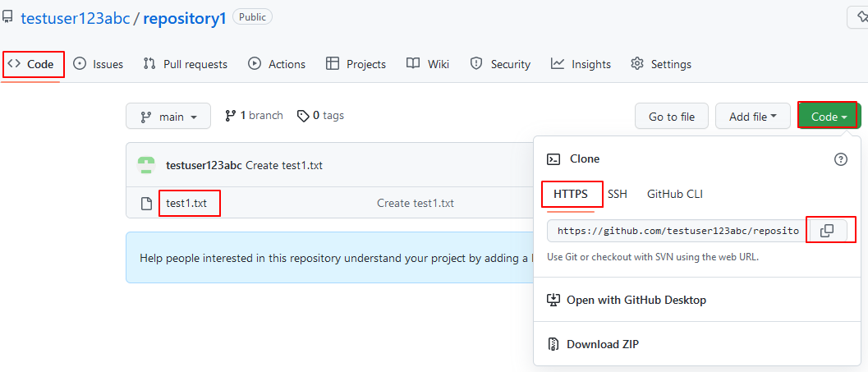Image resolution: width=868 pixels, height=372 pixels.
Task: Open the Pull requests tab
Action: pos(186,64)
